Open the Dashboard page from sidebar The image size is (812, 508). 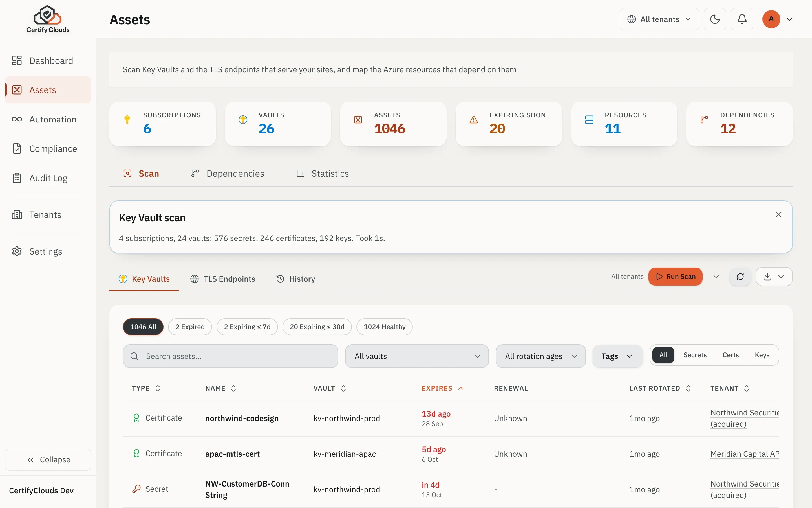click(48, 60)
